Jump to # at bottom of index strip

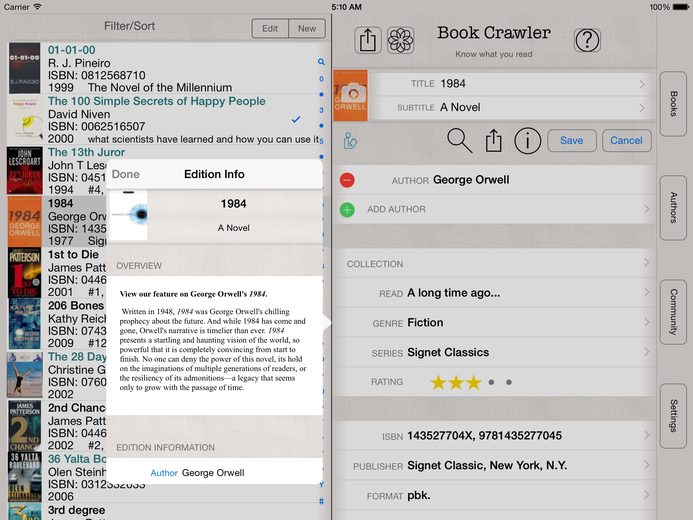click(321, 501)
